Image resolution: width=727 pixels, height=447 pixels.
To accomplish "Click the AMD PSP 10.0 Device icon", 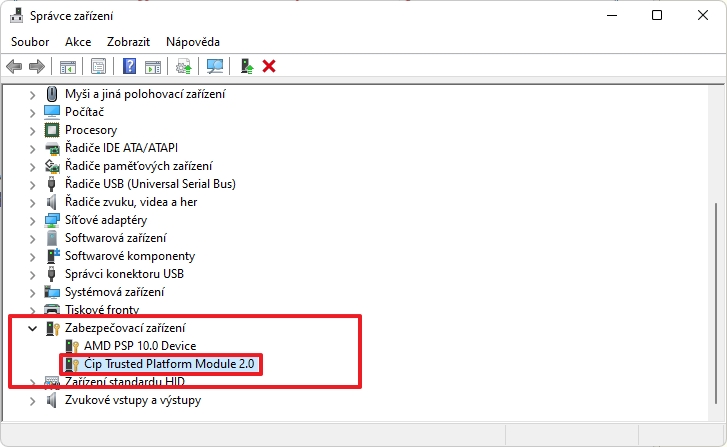I will point(72,346).
